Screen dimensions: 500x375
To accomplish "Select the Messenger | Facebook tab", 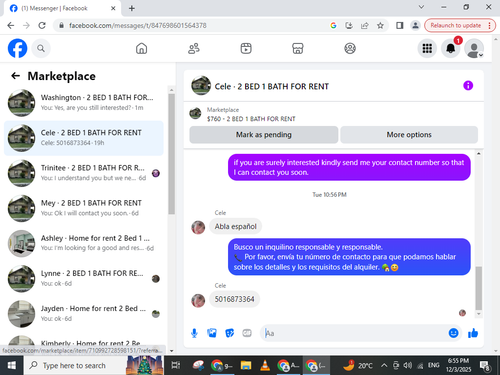I will [x=63, y=8].
